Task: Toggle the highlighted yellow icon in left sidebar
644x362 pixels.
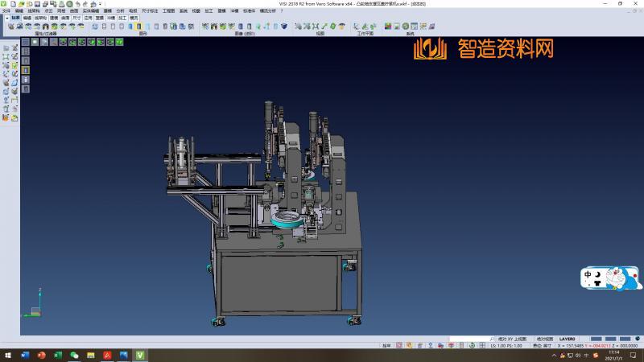Action: (x=26, y=70)
